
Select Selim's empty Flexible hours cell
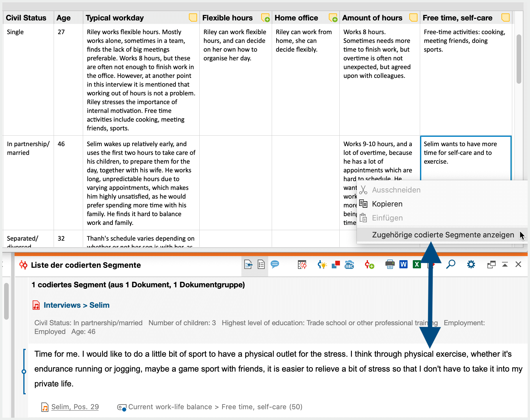point(236,183)
